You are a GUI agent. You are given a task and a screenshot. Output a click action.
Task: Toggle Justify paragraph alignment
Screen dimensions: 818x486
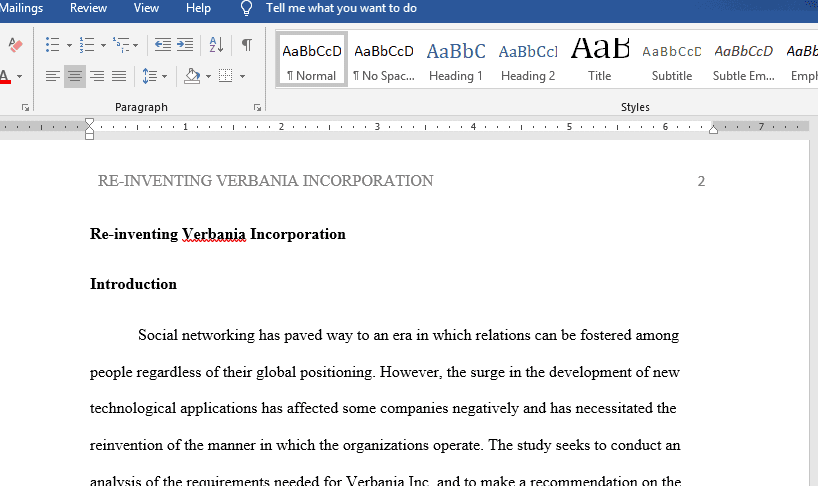click(x=119, y=76)
